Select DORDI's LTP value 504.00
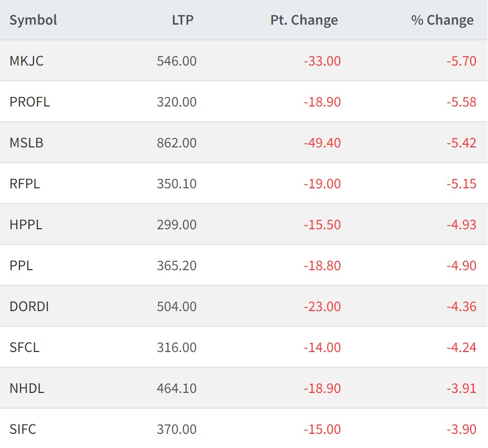The height and width of the screenshot is (448, 488). click(177, 306)
